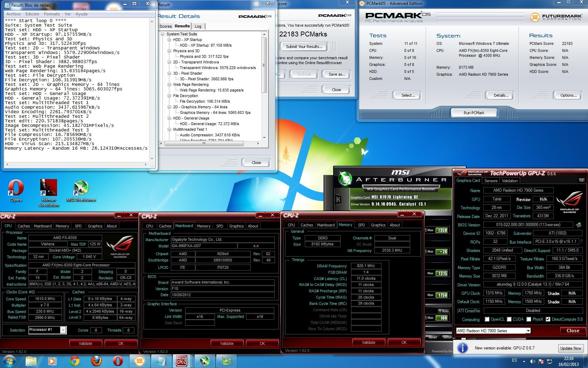This screenshot has width=588, height=368.
Task: Switch to the orange PCMark05 taskbar icon
Action: click(139, 361)
